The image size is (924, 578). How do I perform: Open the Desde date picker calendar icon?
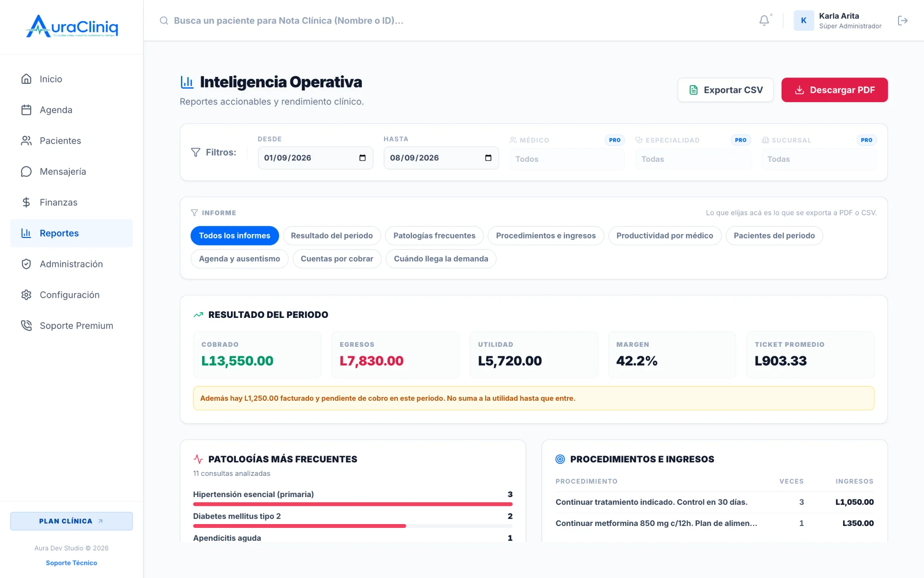[362, 158]
